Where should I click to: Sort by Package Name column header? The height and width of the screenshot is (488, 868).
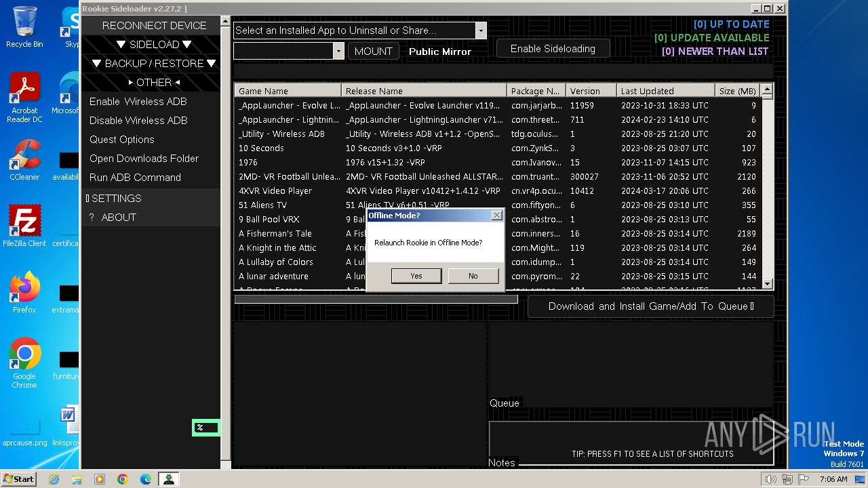(536, 91)
